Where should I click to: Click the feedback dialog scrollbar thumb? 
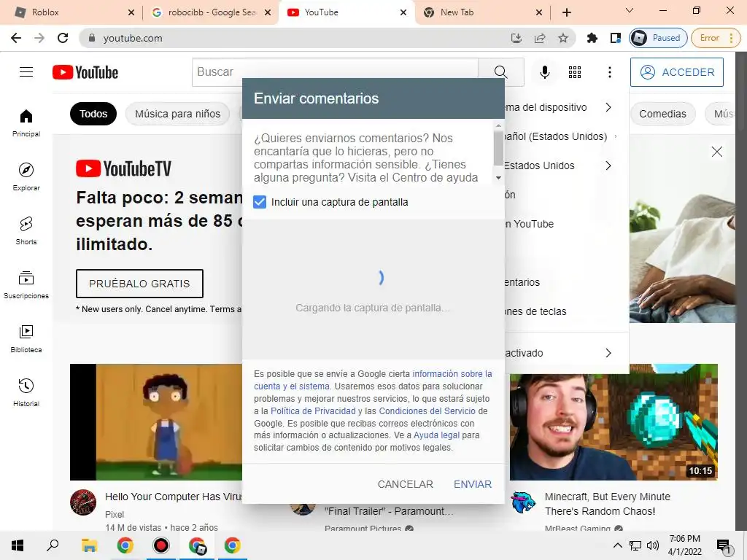click(498, 147)
